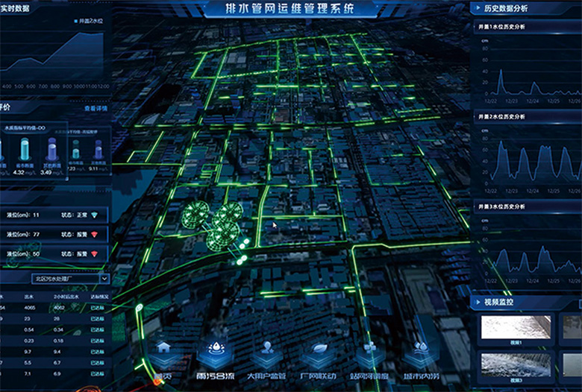Open the 视频1 surveillance thumbnail

[x=515, y=329]
